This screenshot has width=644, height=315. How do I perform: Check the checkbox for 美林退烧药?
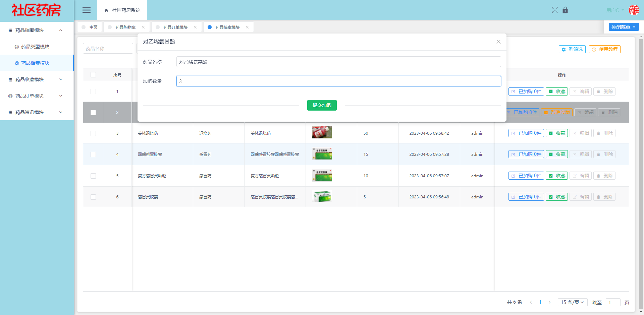pos(93,133)
